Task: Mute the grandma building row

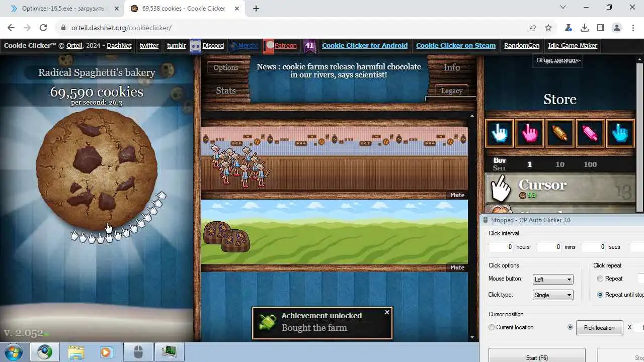Action: pyautogui.click(x=457, y=195)
